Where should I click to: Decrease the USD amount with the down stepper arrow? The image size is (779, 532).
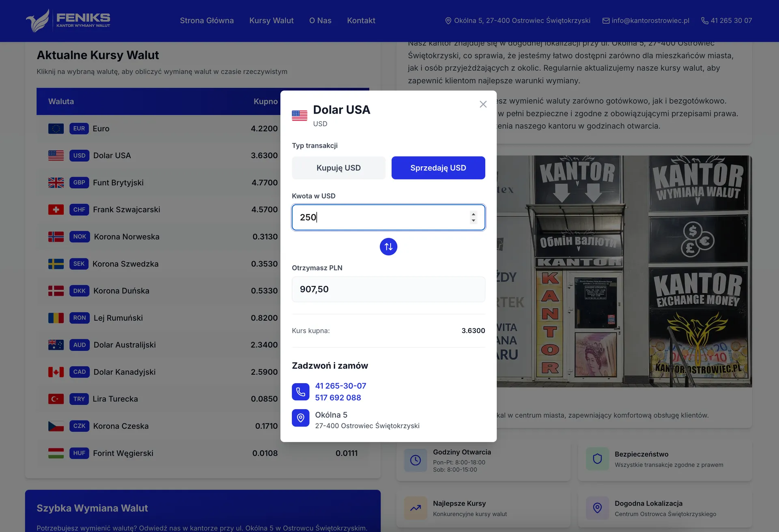click(x=473, y=221)
